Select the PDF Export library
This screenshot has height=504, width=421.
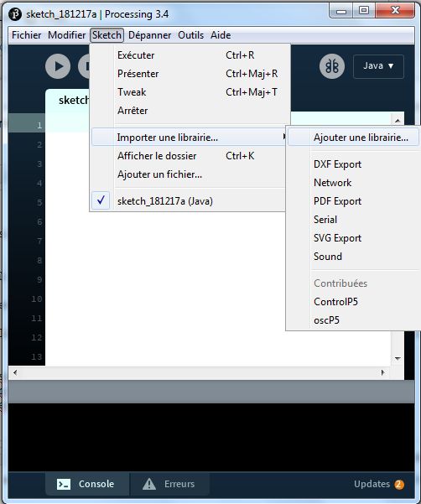coord(337,201)
